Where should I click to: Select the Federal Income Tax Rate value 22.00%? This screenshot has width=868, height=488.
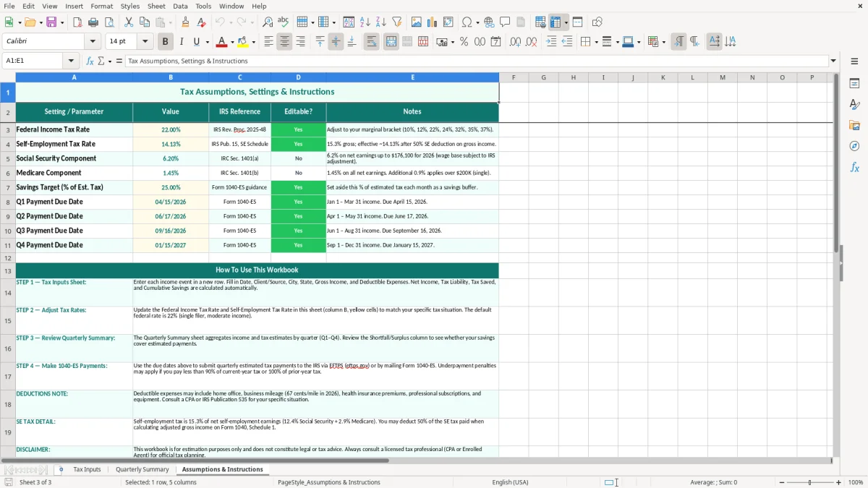tap(171, 129)
